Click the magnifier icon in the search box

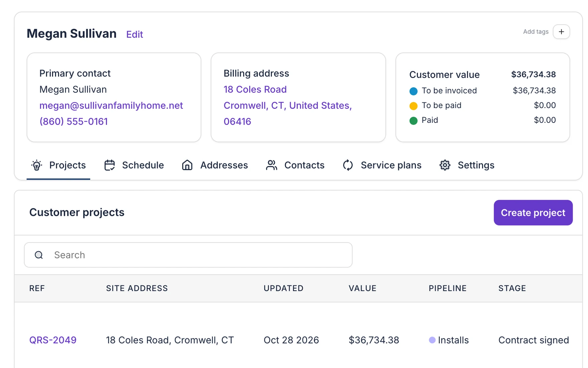point(39,255)
